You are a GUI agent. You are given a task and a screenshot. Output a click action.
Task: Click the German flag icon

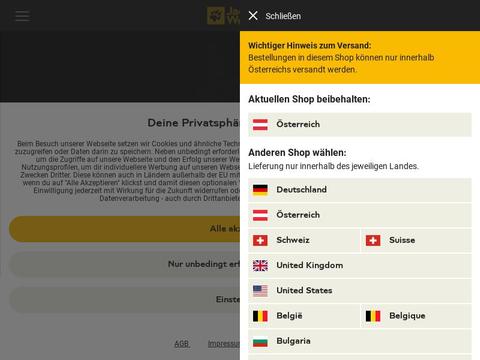260,190
